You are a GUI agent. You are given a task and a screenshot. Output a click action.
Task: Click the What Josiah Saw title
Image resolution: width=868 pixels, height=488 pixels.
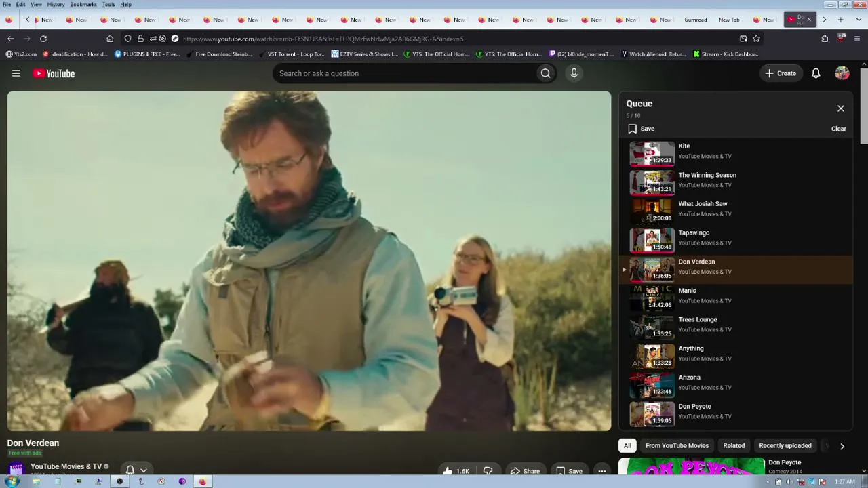tap(703, 204)
